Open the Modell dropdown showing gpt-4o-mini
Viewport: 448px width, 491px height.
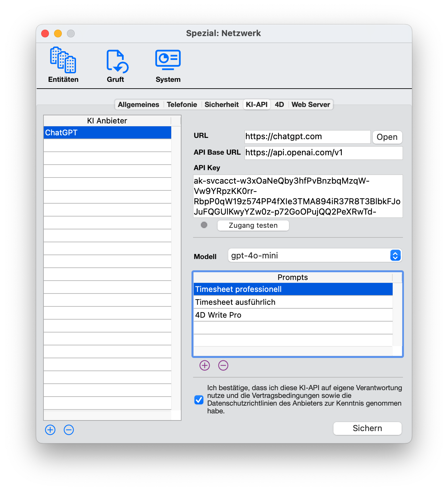tap(315, 255)
